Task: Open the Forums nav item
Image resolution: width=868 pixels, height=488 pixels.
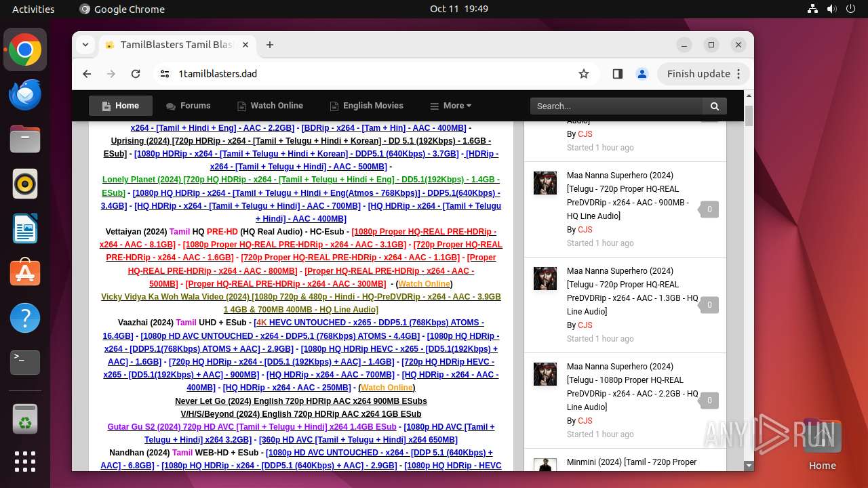Action: 189,106
